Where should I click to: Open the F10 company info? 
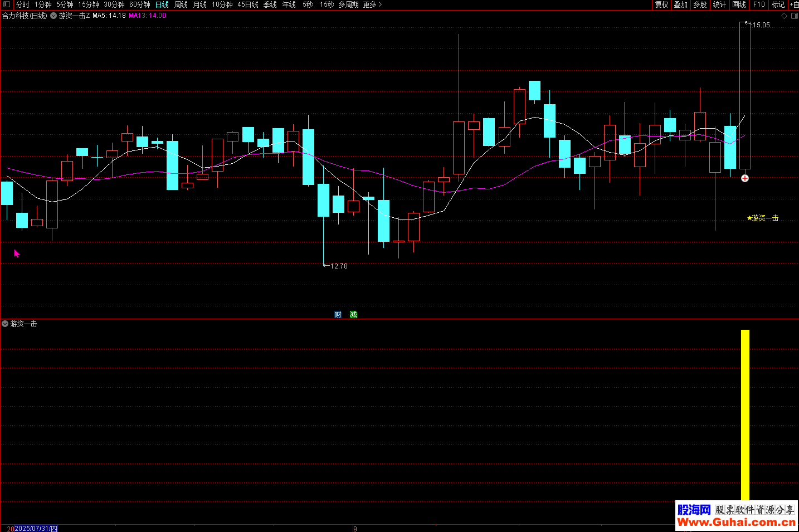click(x=759, y=4)
